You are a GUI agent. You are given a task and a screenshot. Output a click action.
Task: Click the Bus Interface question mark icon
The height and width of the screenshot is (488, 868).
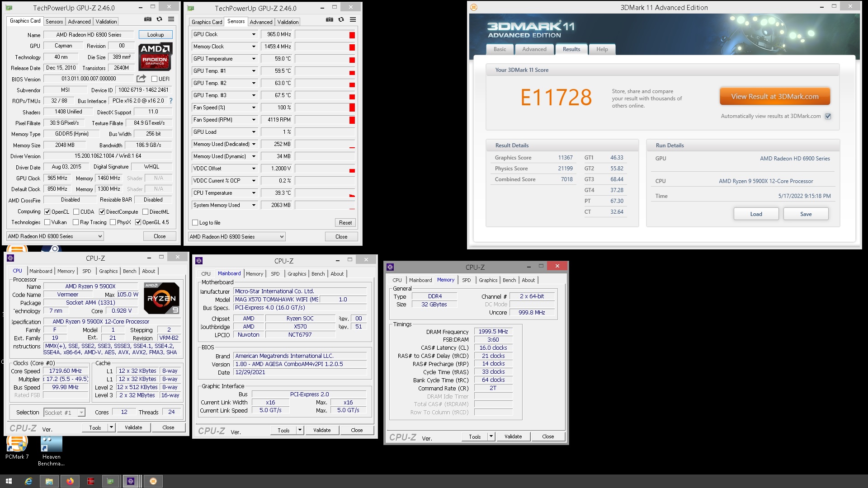point(171,101)
